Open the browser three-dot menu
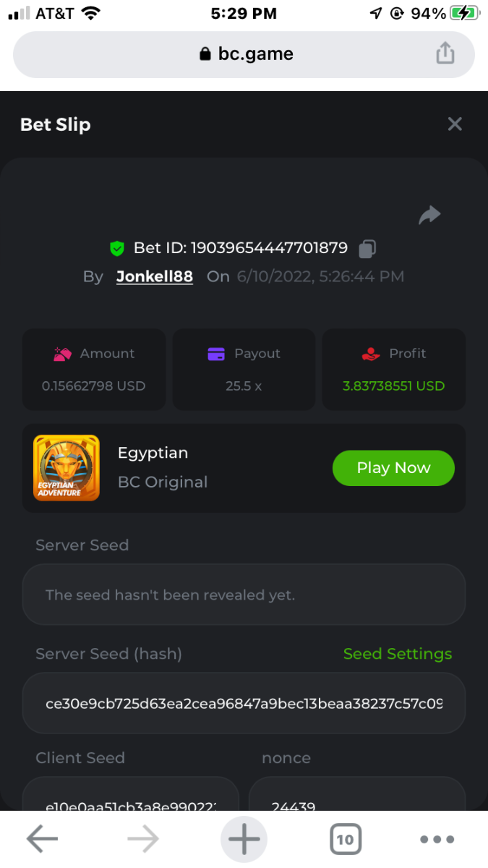Image resolution: width=488 pixels, height=868 pixels. [437, 839]
